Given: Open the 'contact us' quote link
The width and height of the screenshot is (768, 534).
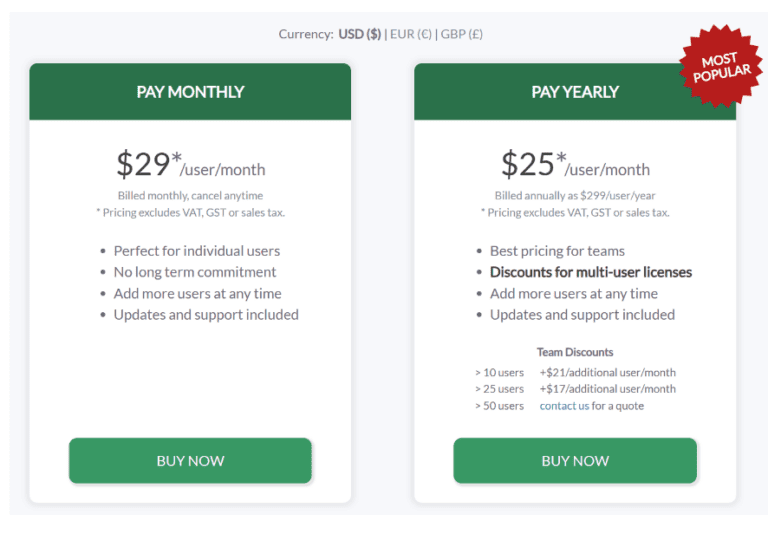Looking at the screenshot, I should pos(564,406).
